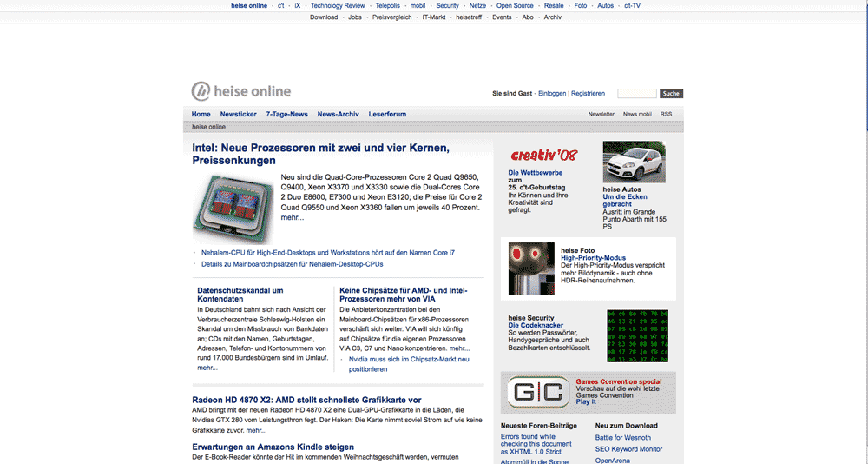This screenshot has width=868, height=464.
Task: Open Um die Ecken gebracht link
Action: point(625,200)
